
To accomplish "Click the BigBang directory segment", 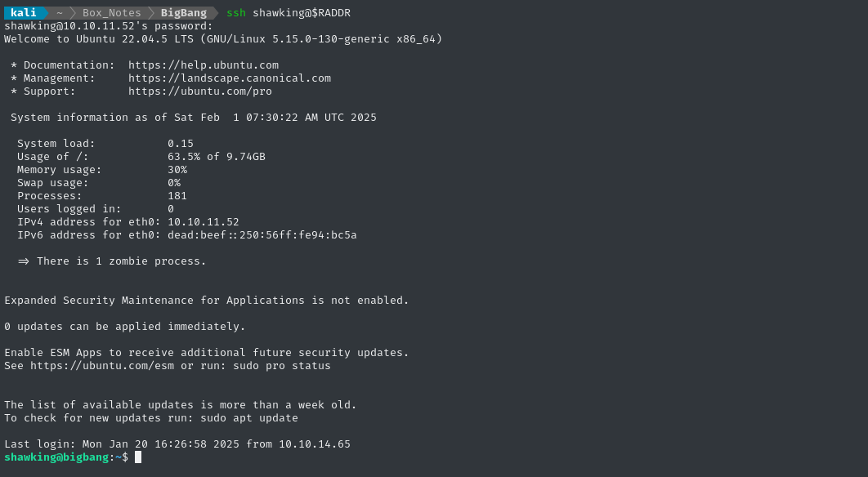I will (184, 13).
